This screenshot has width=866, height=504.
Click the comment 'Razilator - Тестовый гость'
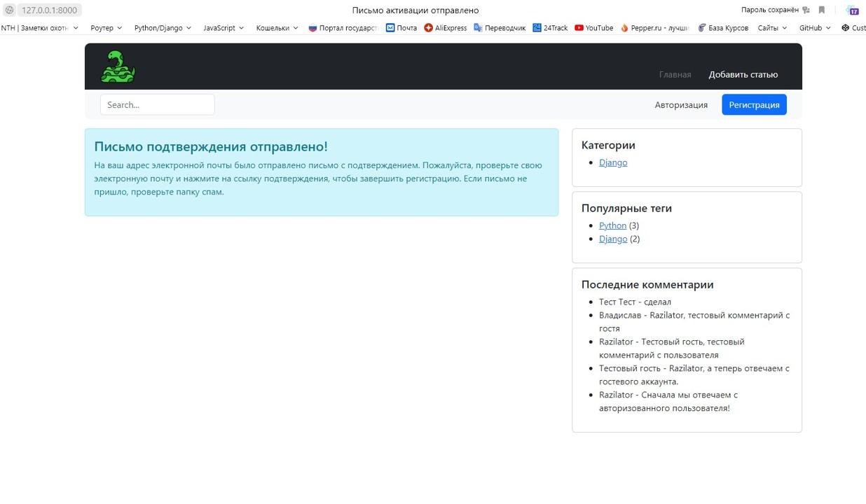click(671, 348)
